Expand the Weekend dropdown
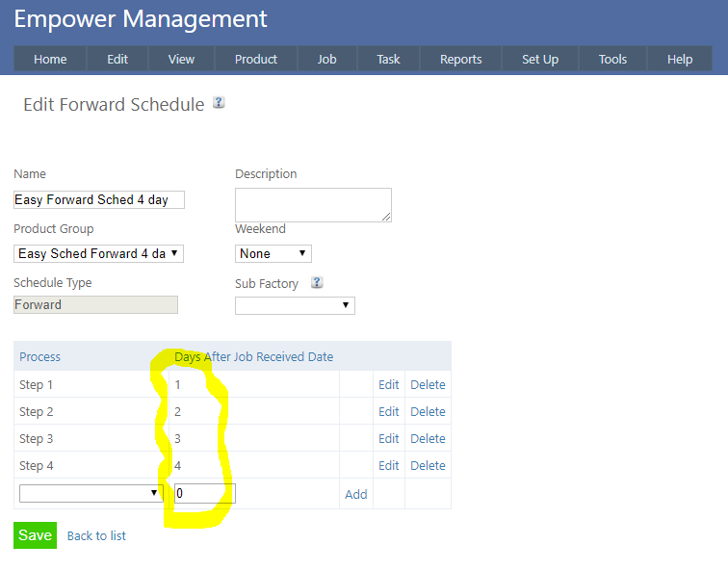Image resolution: width=728 pixels, height=571 pixels. pos(273,254)
